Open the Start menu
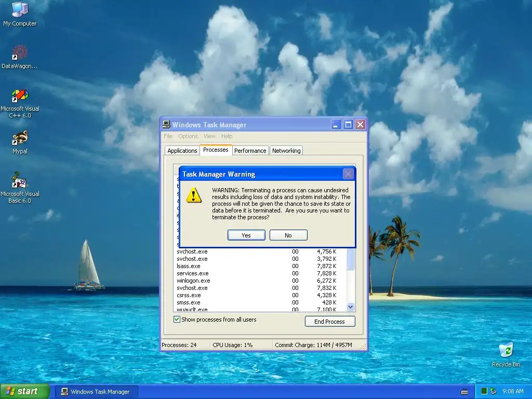Viewport: 532px width, 399px height. (25, 391)
